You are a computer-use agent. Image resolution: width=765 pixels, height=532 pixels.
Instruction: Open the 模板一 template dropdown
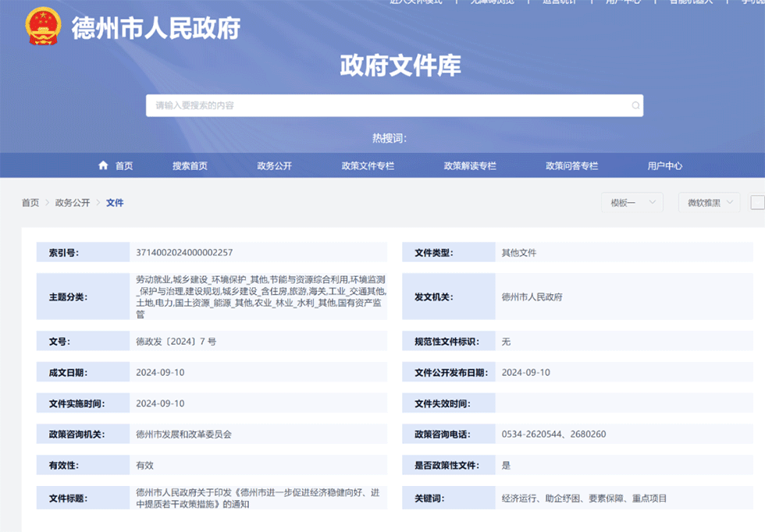click(632, 202)
